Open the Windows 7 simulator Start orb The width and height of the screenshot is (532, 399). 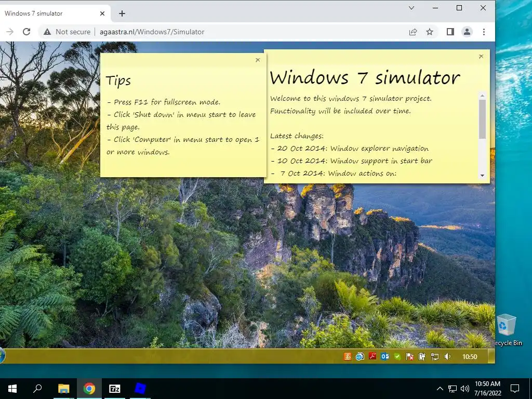[2, 356]
